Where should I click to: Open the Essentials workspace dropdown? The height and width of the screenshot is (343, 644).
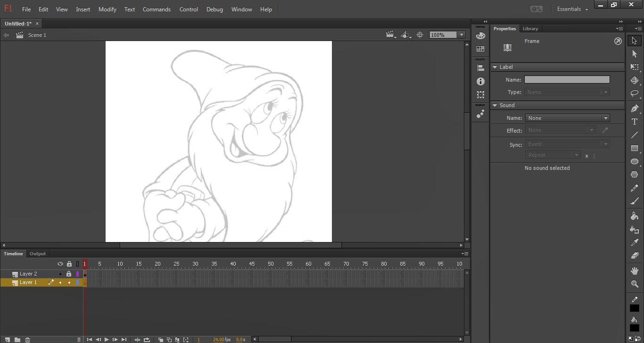572,9
